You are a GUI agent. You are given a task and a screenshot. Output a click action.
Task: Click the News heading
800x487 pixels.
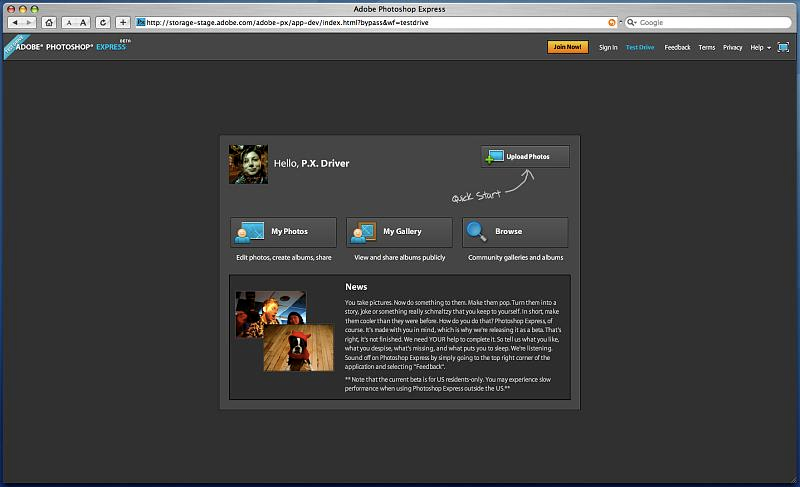click(356, 287)
